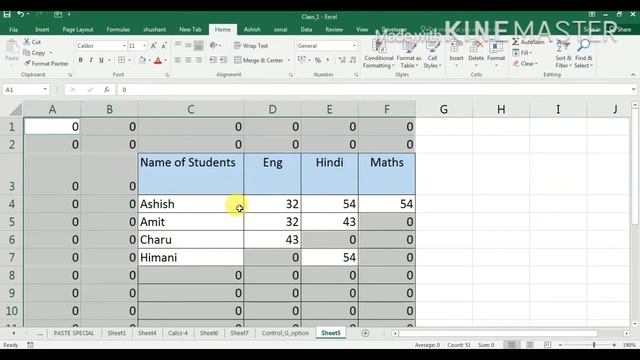Toggle Align Left
The height and width of the screenshot is (360, 640).
tap(178, 60)
